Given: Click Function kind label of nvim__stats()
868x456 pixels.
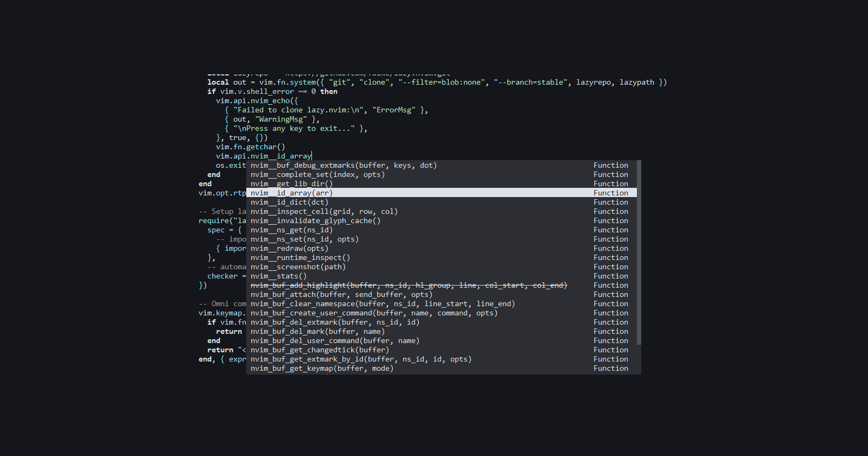Looking at the screenshot, I should 611,276.
